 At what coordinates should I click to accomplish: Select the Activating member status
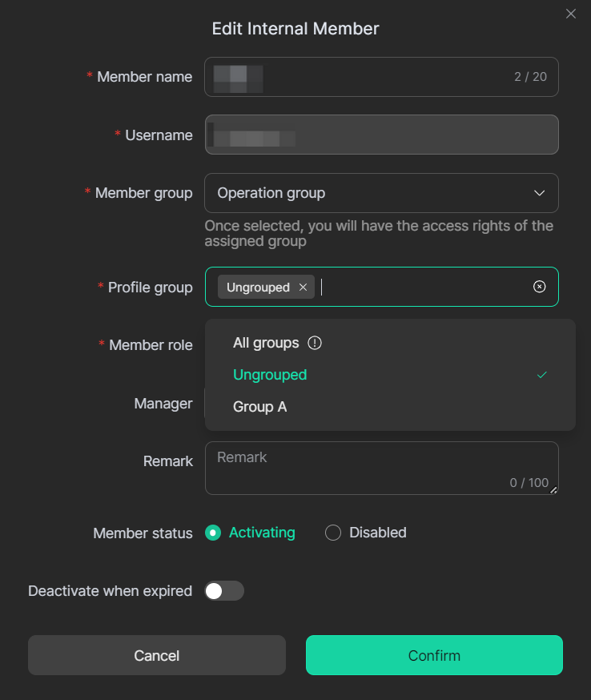213,533
